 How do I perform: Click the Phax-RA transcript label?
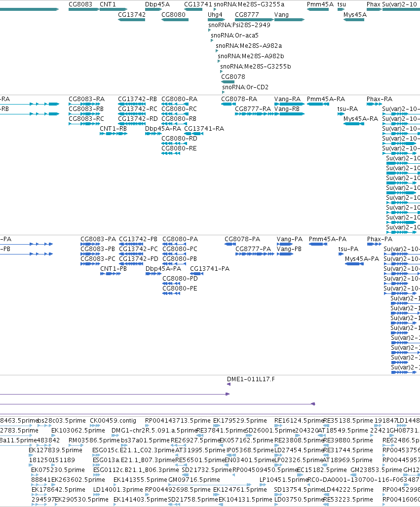380,99
